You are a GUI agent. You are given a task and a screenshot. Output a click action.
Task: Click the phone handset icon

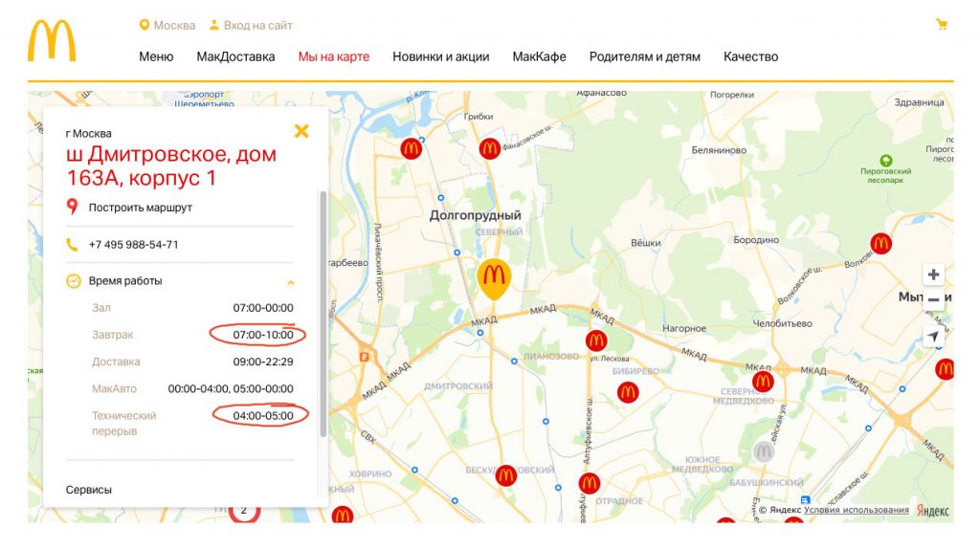pos(73,245)
